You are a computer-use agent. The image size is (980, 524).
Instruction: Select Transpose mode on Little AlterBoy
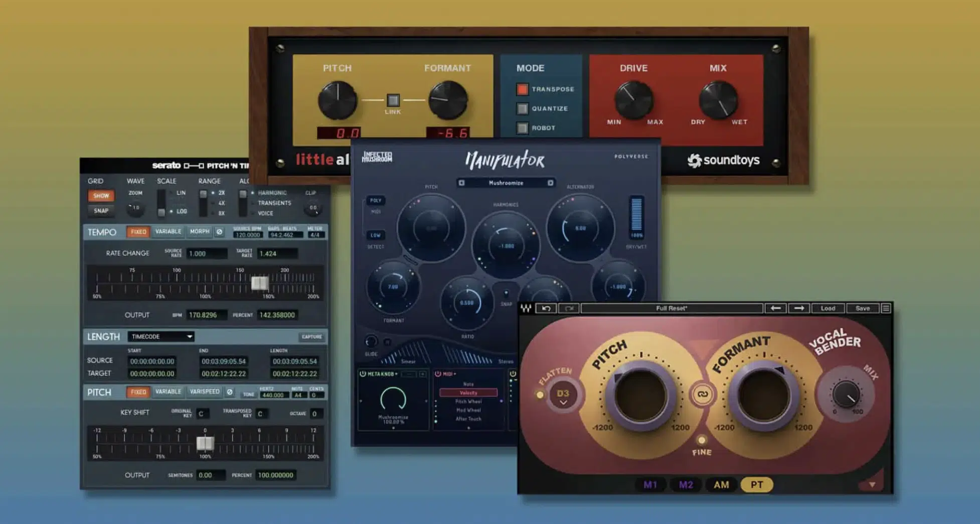point(522,89)
